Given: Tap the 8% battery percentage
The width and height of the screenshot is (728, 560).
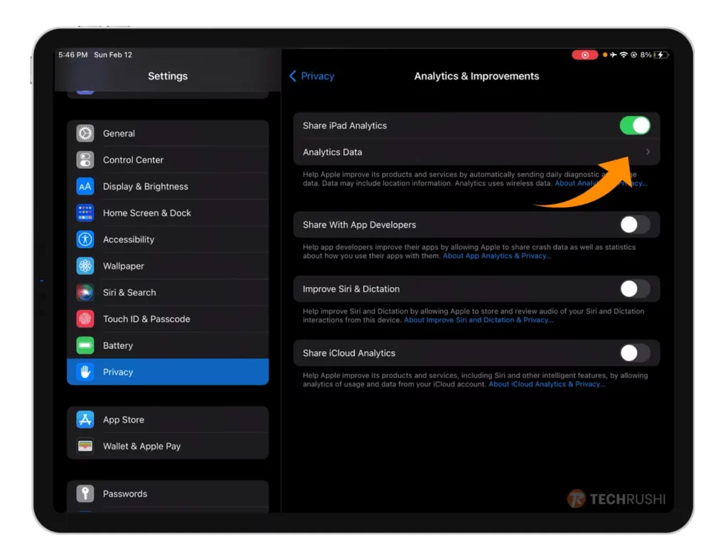Looking at the screenshot, I should point(646,55).
